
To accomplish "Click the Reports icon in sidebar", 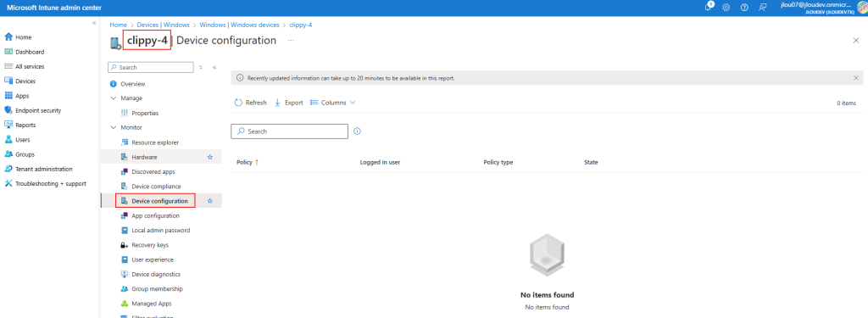I will [x=8, y=126].
